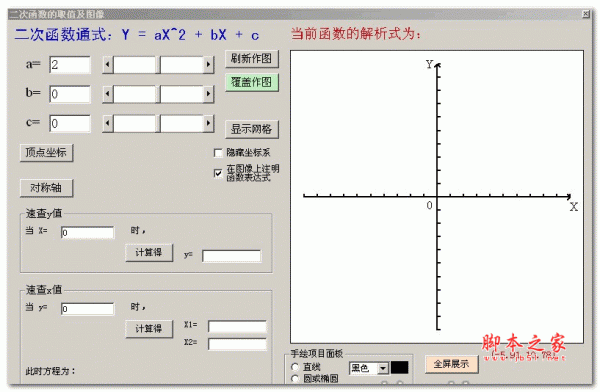The height and width of the screenshot is (392, 600).
Task: Select the 直线 radio button
Action: (x=295, y=367)
